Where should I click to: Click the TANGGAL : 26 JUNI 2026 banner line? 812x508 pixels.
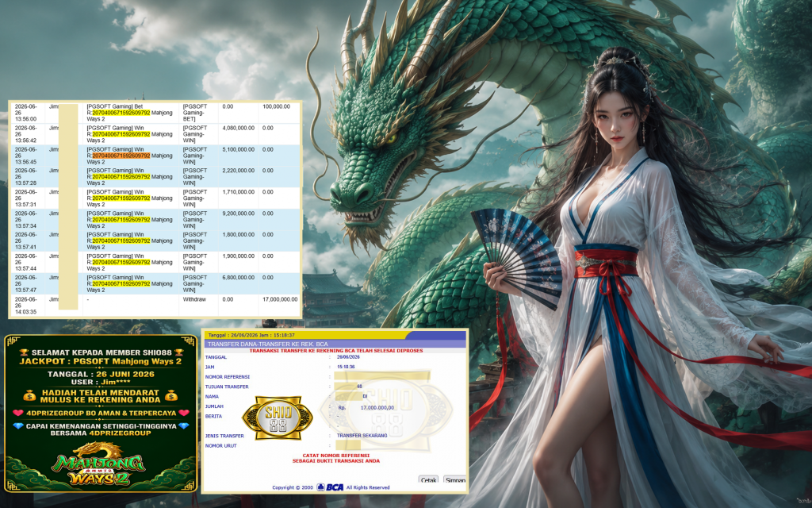pos(101,375)
